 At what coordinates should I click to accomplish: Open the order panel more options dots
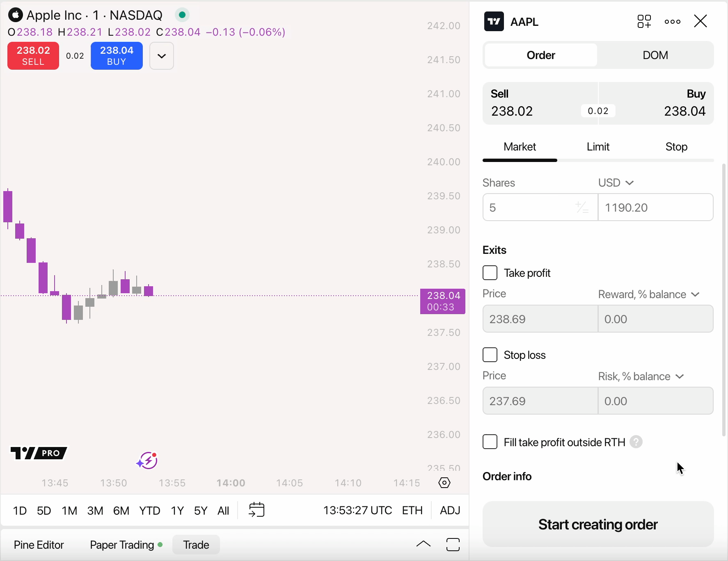pyautogui.click(x=673, y=22)
